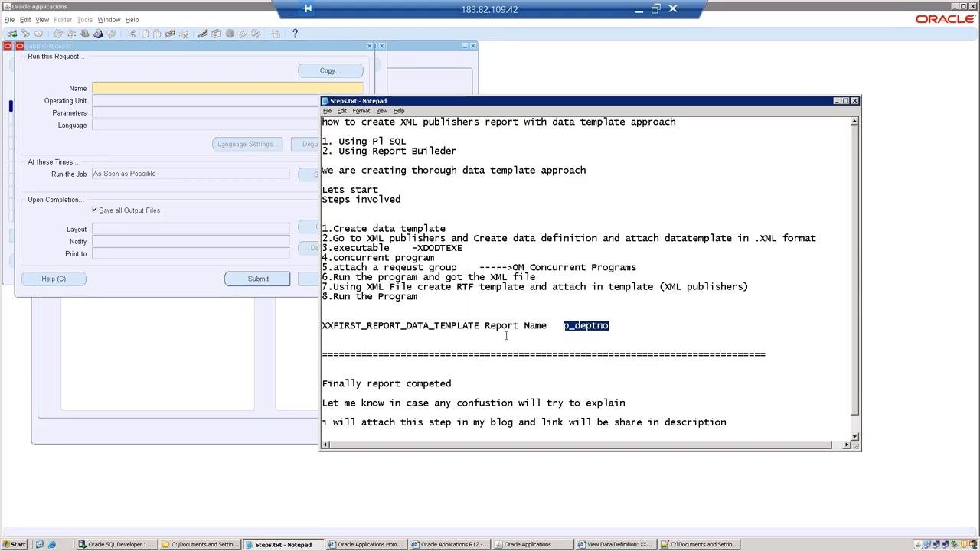The image size is (980, 551).
Task: Click Notepad horizontal scrollbar right arrow
Action: [x=846, y=445]
